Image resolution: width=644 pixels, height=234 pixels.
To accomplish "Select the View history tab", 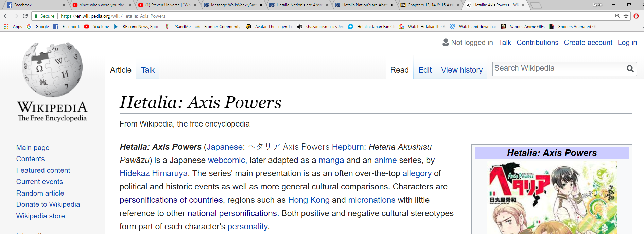I will (x=462, y=70).
